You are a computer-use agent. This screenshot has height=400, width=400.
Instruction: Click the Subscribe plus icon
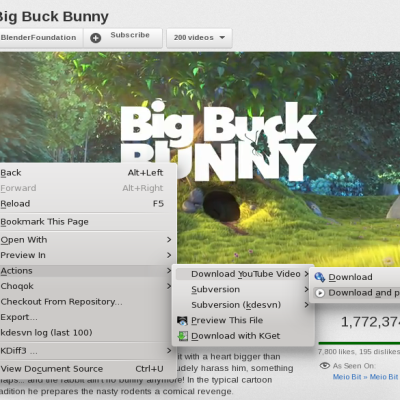tap(95, 38)
